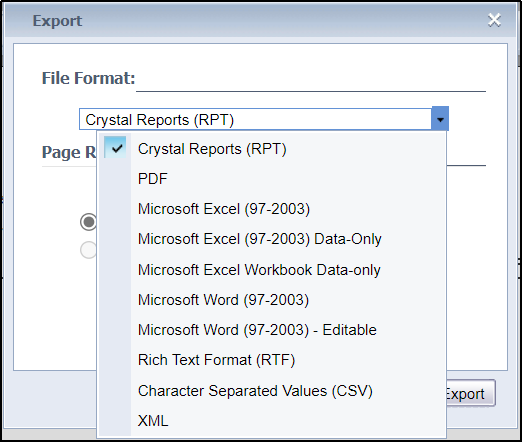Click the Crystal Reports (RPT) combo box field
The width and height of the screenshot is (523, 442).
(x=255, y=119)
